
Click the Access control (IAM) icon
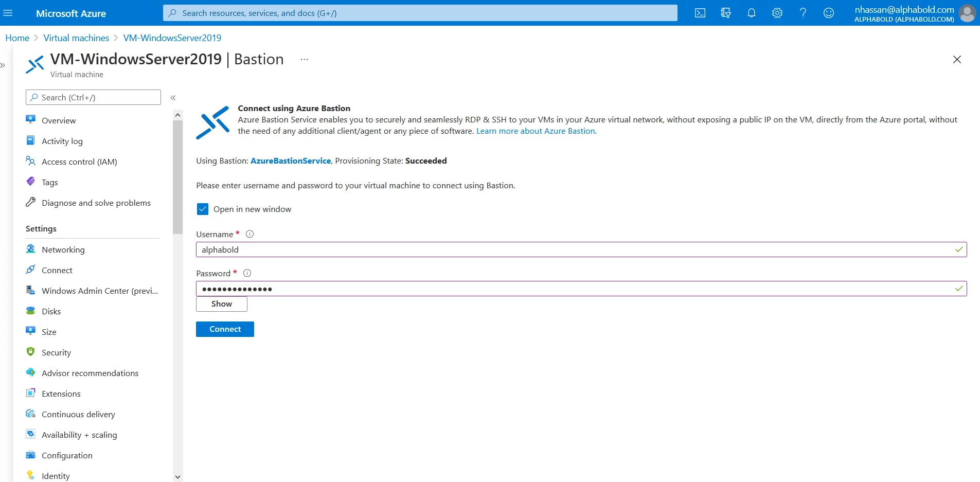point(31,161)
